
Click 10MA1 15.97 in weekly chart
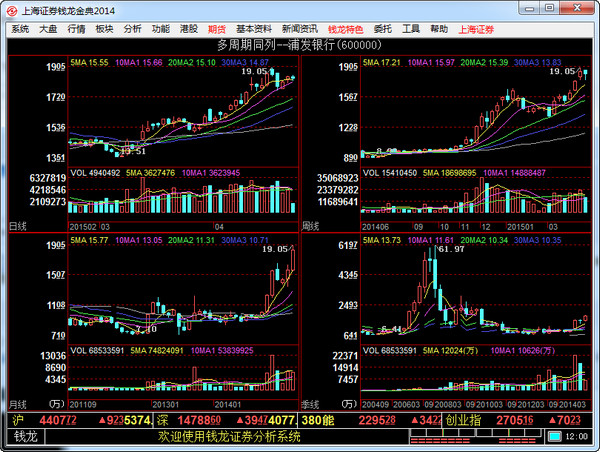(x=431, y=62)
